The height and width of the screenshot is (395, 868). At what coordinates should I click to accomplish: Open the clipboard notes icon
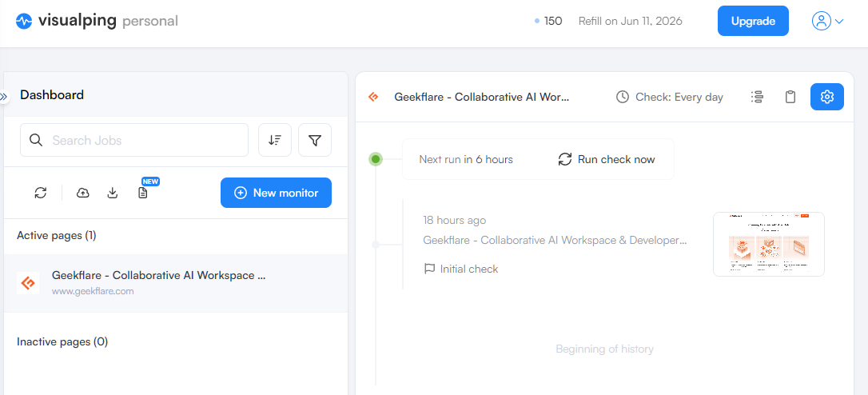790,97
